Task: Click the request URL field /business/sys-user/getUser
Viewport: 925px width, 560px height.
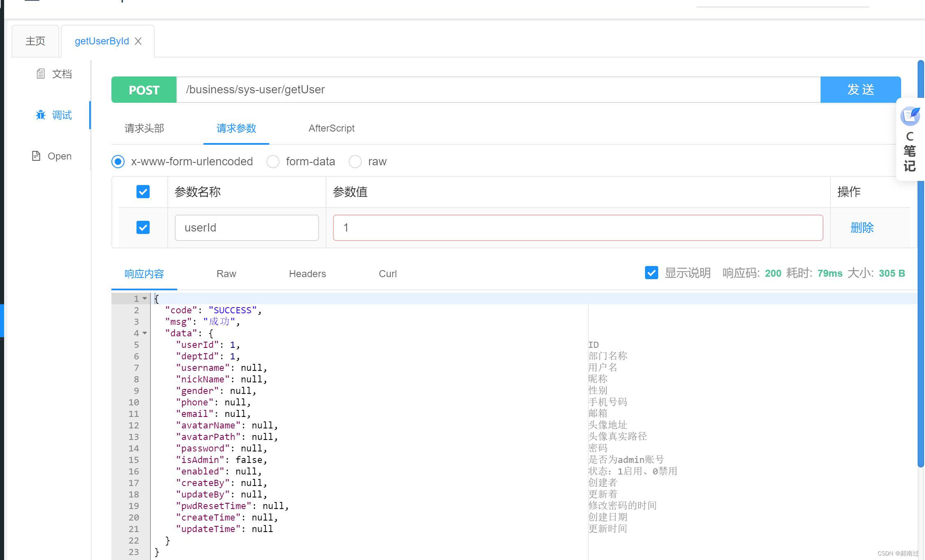Action: pyautogui.click(x=499, y=90)
